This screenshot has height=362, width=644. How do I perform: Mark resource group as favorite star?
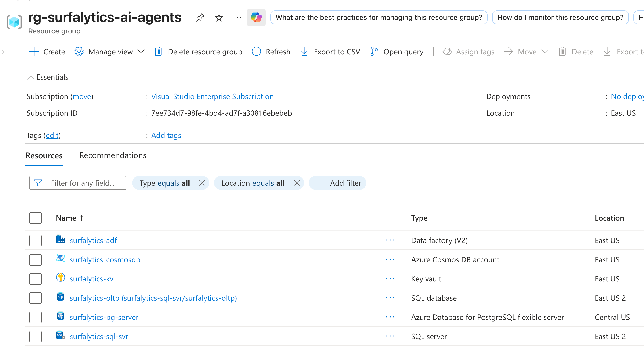coord(219,17)
